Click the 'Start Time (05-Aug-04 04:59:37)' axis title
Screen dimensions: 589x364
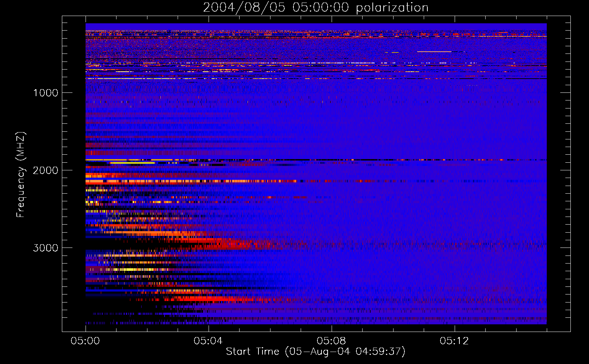tap(316, 352)
